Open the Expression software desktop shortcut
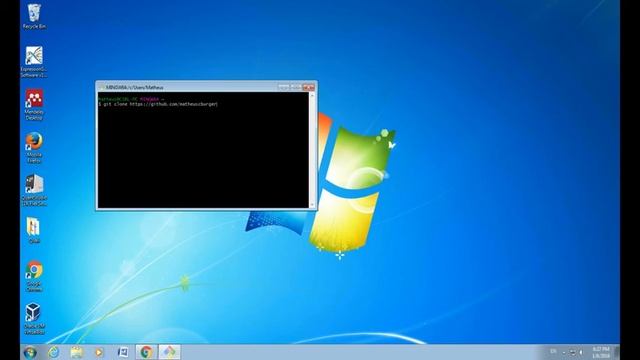This screenshot has height=360, width=640. pos(34,62)
